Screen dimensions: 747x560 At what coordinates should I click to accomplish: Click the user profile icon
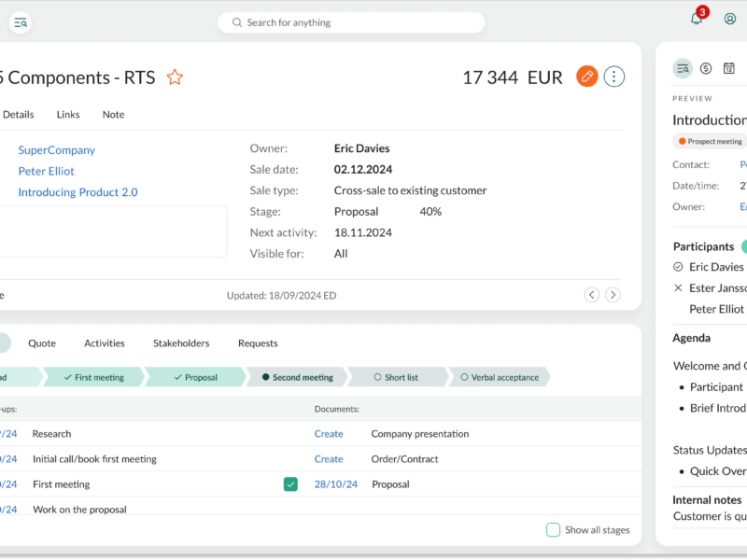(x=730, y=19)
